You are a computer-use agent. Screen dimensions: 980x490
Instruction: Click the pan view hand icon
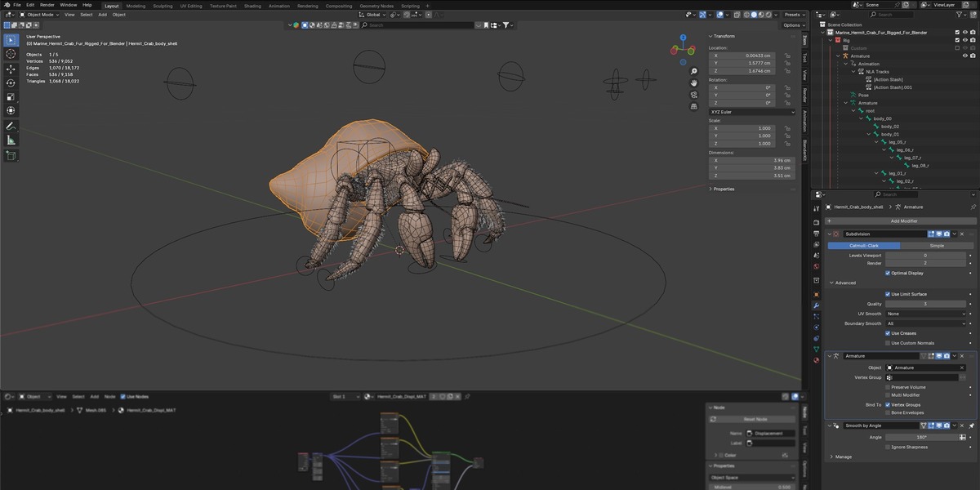tap(693, 82)
